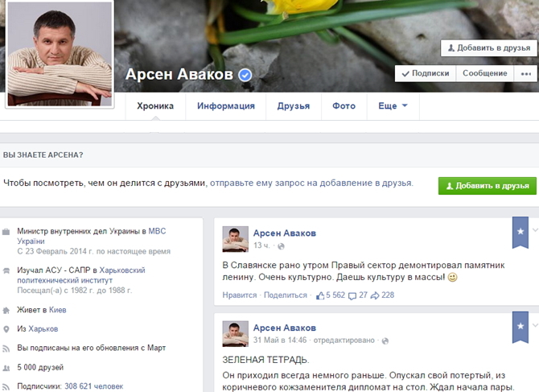This screenshot has width=539, height=392.
Task: Switch to the Хроника tab
Action: 155,106
